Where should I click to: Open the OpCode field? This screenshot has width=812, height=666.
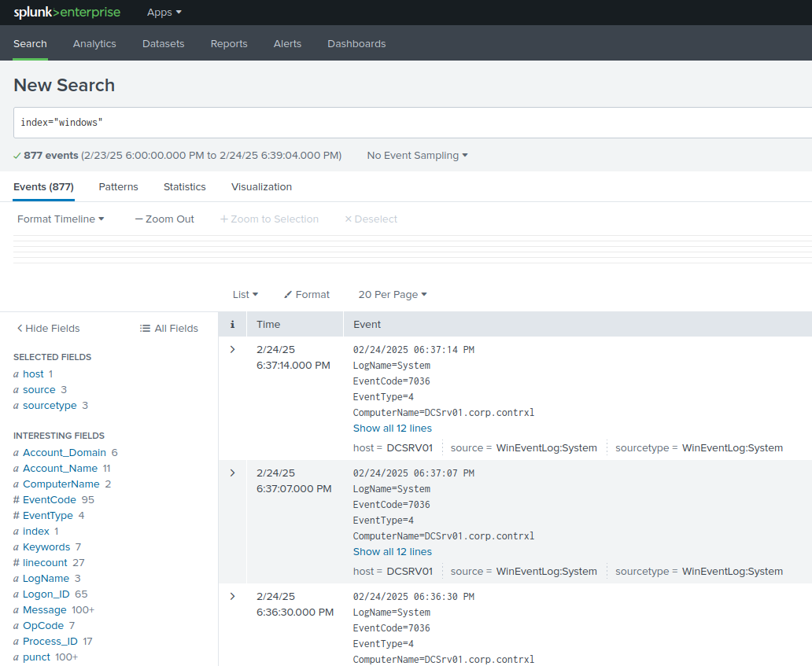tap(43, 626)
